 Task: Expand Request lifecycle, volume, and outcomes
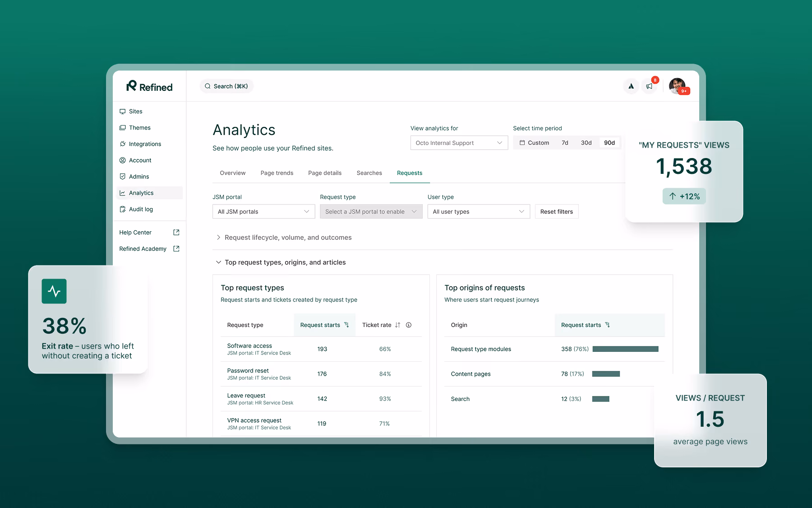tap(284, 238)
